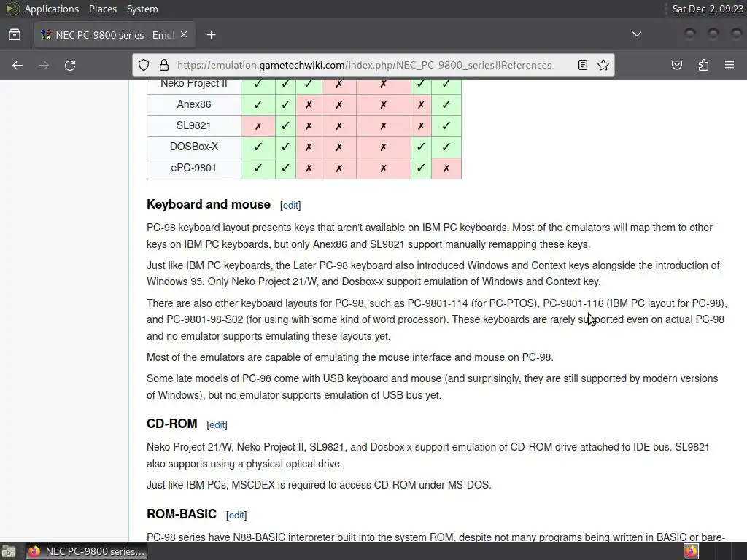This screenshot has height=560, width=747.
Task: Click the Keyboard and mouse heading
Action: point(209,204)
